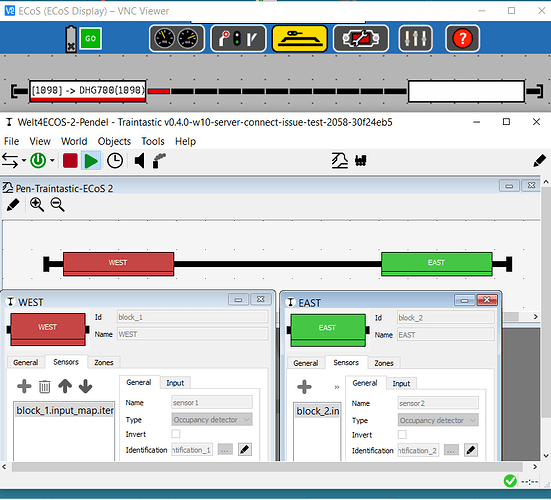The height and width of the screenshot is (500, 551).
Task: Switch to Sensors tab in EAST window
Action: [346, 363]
